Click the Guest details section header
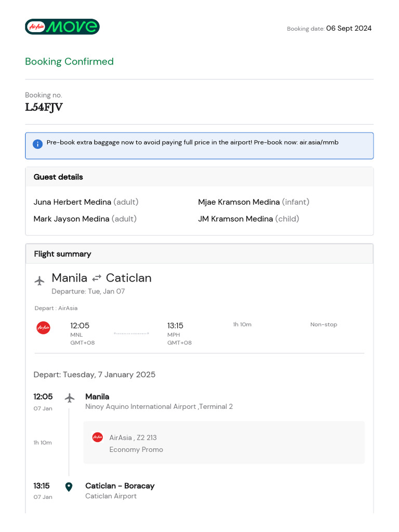399x532 pixels. [x=58, y=177]
